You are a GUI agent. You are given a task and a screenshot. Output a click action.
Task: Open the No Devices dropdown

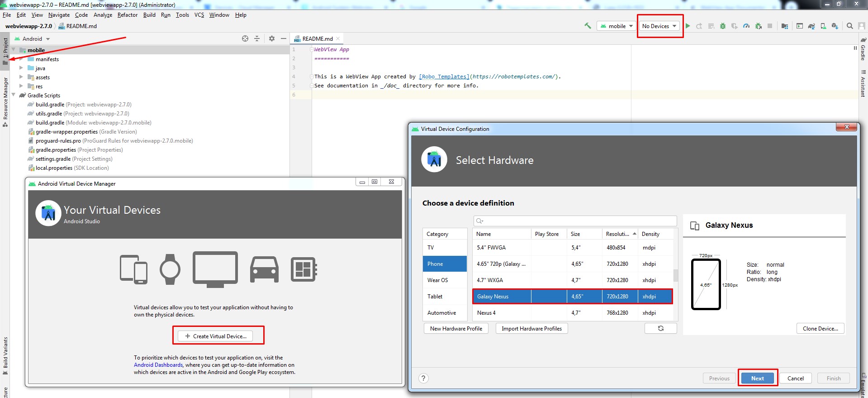click(659, 26)
